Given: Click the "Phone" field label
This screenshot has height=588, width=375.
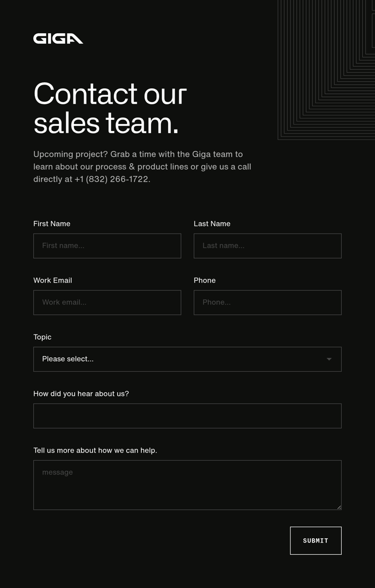Looking at the screenshot, I should point(205,280).
